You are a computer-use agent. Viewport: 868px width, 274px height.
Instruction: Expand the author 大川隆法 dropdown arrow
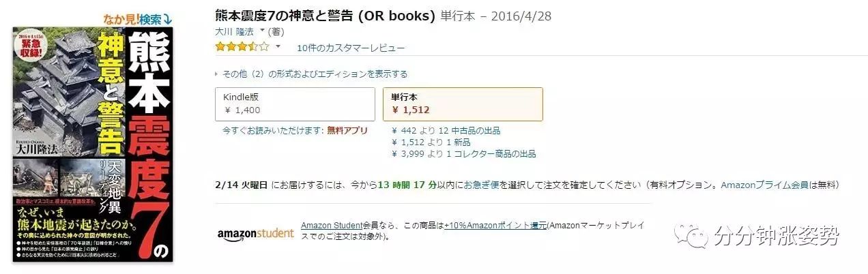click(262, 31)
